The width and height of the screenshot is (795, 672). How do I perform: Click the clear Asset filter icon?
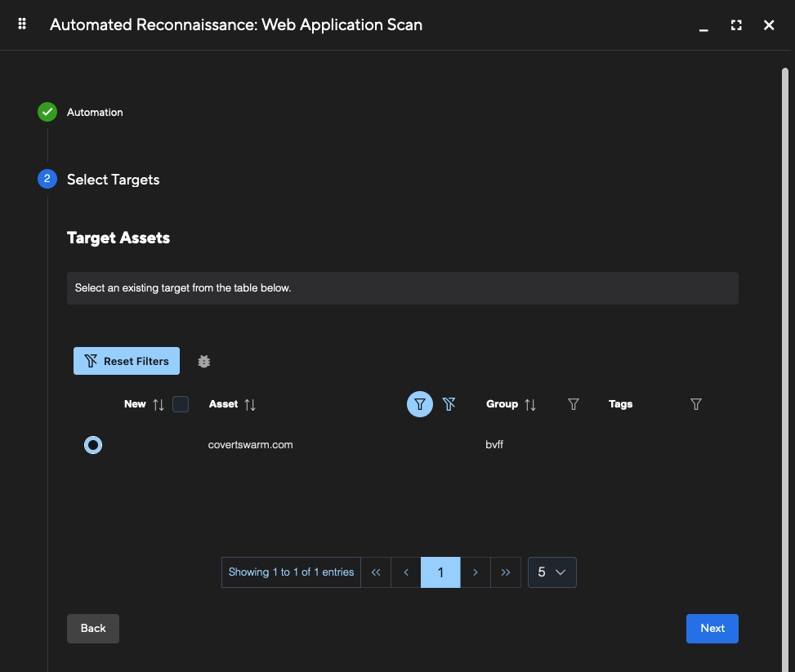pos(449,403)
